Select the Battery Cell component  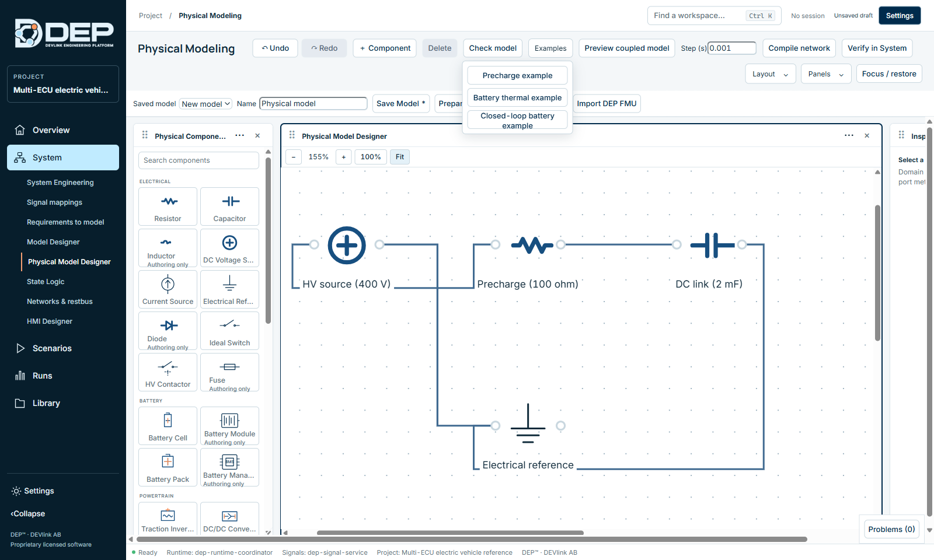click(168, 426)
